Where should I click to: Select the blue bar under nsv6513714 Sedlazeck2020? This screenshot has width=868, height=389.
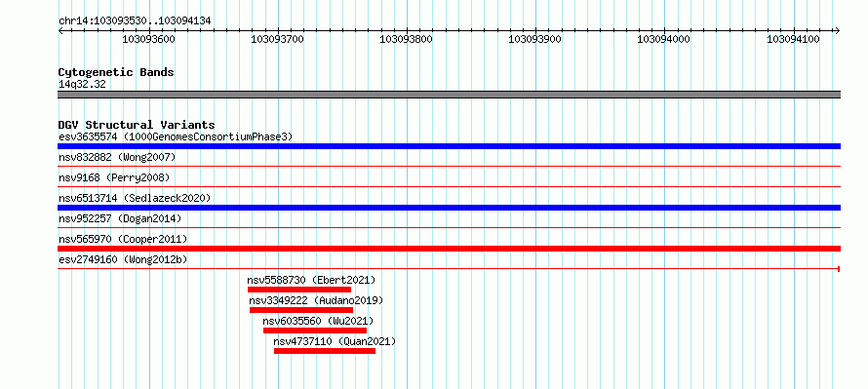click(449, 208)
